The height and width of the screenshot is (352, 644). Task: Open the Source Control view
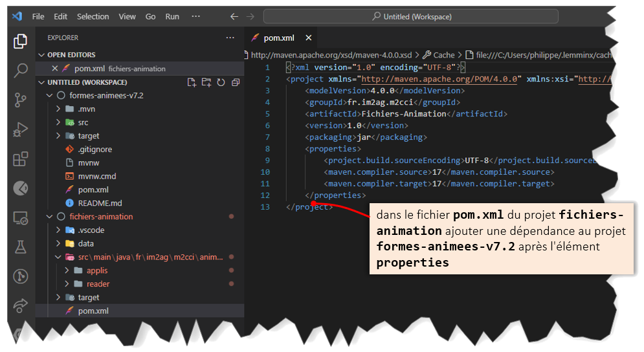click(20, 100)
